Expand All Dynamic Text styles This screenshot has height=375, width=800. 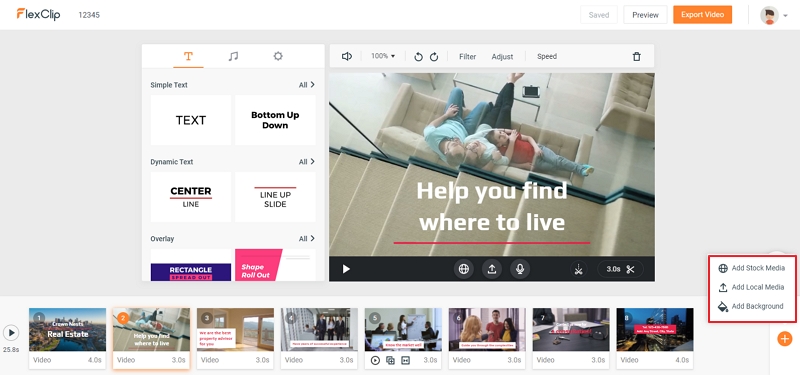coord(307,162)
